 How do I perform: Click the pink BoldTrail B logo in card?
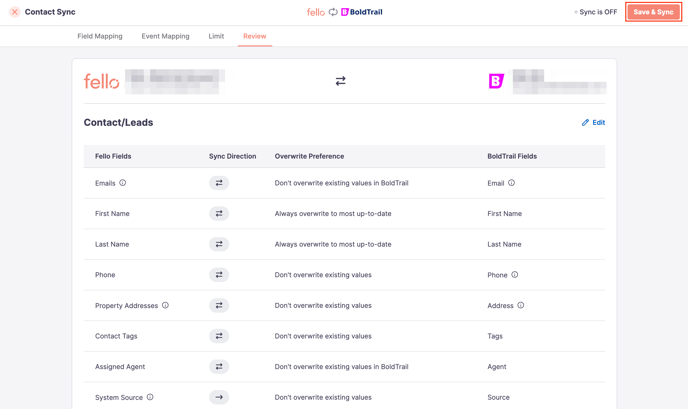tap(496, 81)
